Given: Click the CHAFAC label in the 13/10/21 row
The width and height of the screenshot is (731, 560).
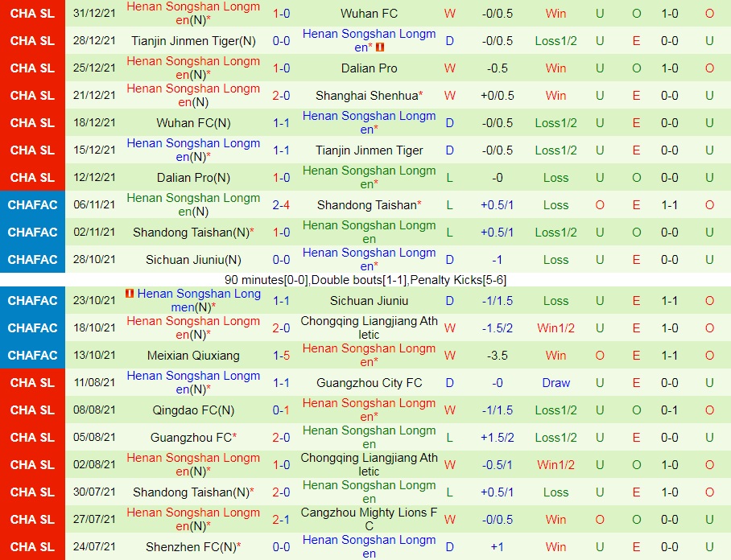Looking at the screenshot, I should click(x=33, y=356).
